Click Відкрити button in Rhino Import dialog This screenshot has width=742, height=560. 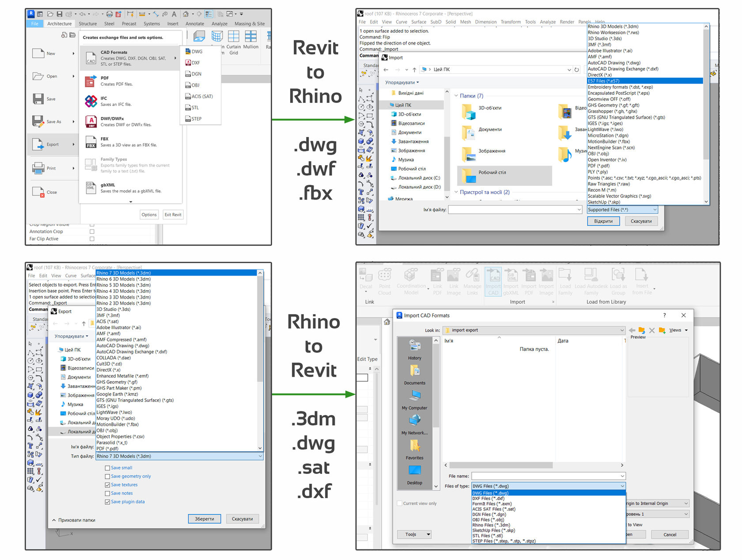[x=603, y=221]
